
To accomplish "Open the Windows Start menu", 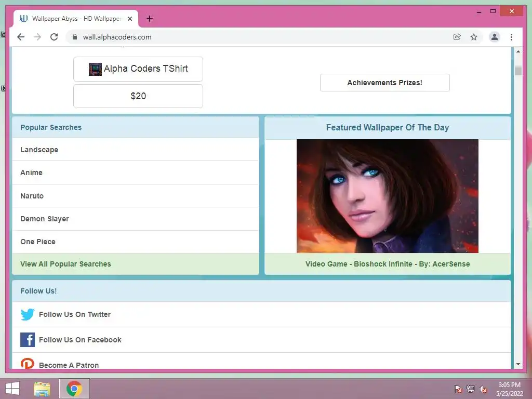I will tap(12, 389).
